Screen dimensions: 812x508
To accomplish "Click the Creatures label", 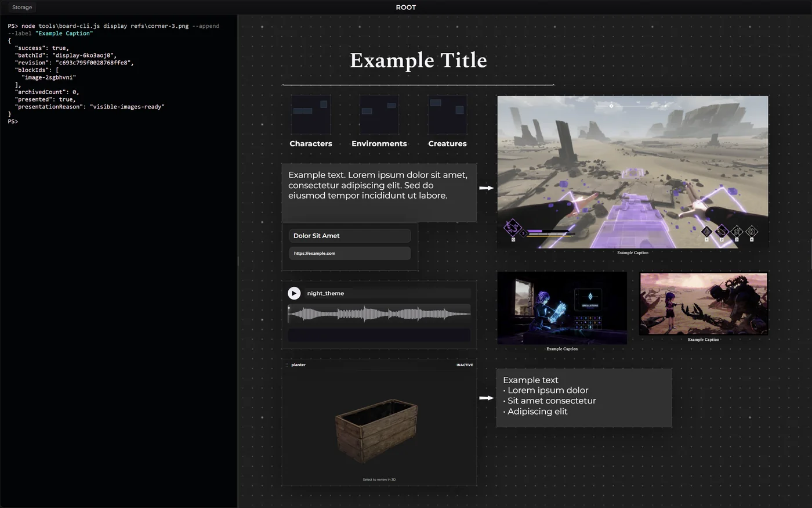I will [447, 143].
